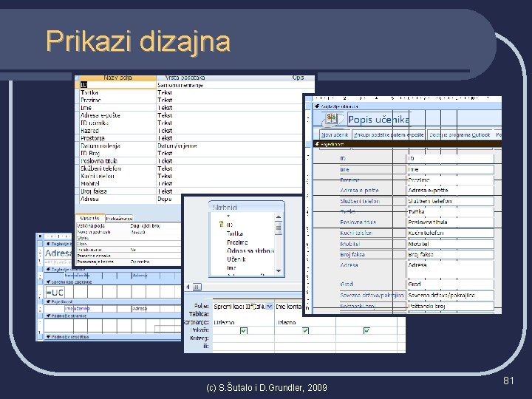Screen dimensions: 532x399
Task: Click the report selector square at ruler corner
Action: coord(40,236)
